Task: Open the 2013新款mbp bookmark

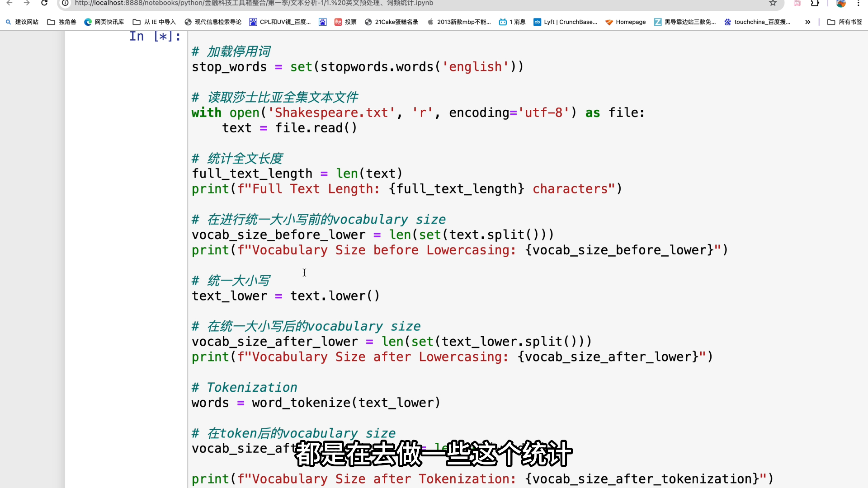Action: [459, 22]
